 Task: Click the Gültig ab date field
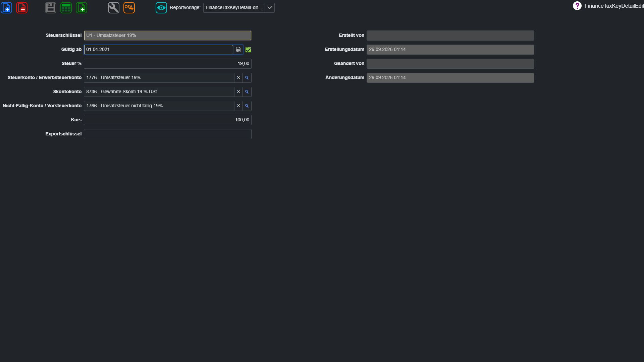pyautogui.click(x=158, y=50)
